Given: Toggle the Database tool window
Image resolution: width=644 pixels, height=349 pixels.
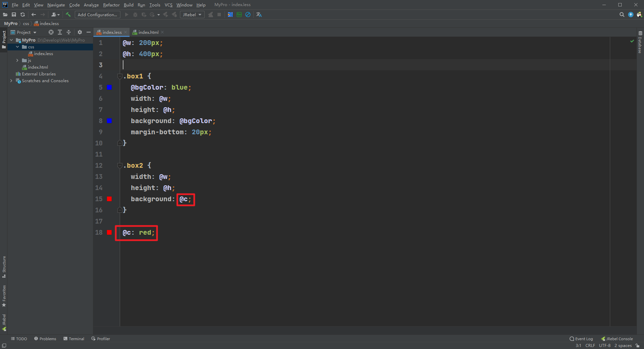Looking at the screenshot, I should (640, 42).
